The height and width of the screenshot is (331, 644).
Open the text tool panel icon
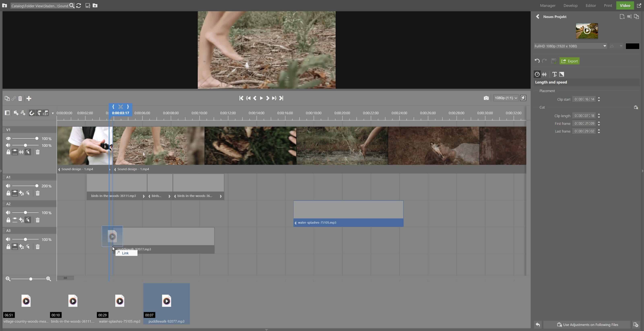tap(554, 74)
